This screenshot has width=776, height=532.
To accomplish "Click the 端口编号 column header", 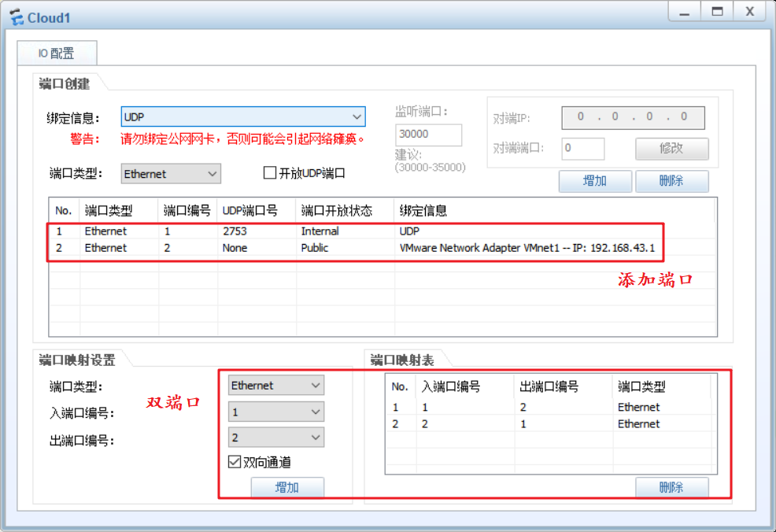I will (x=187, y=211).
